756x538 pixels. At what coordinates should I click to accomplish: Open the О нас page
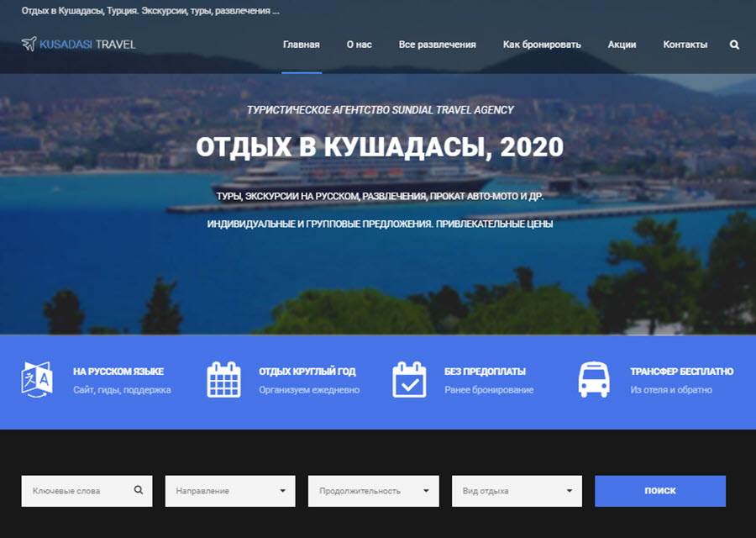pyautogui.click(x=360, y=45)
